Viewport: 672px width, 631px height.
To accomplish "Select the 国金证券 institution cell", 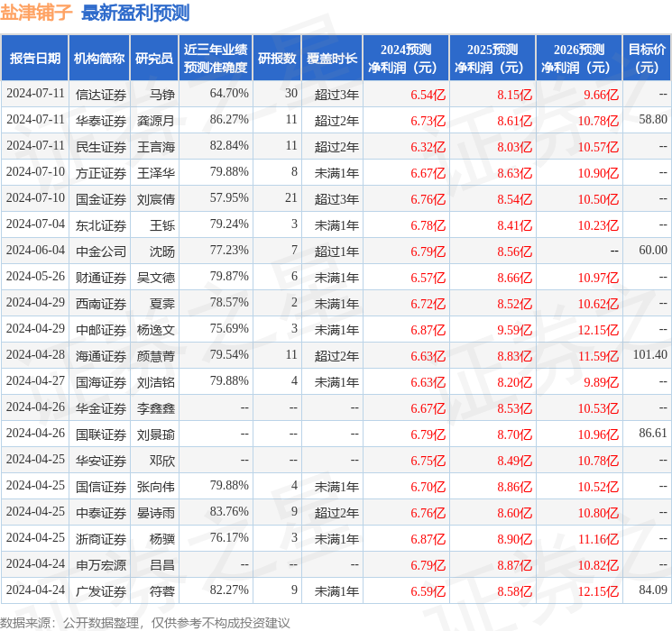I will tap(101, 199).
